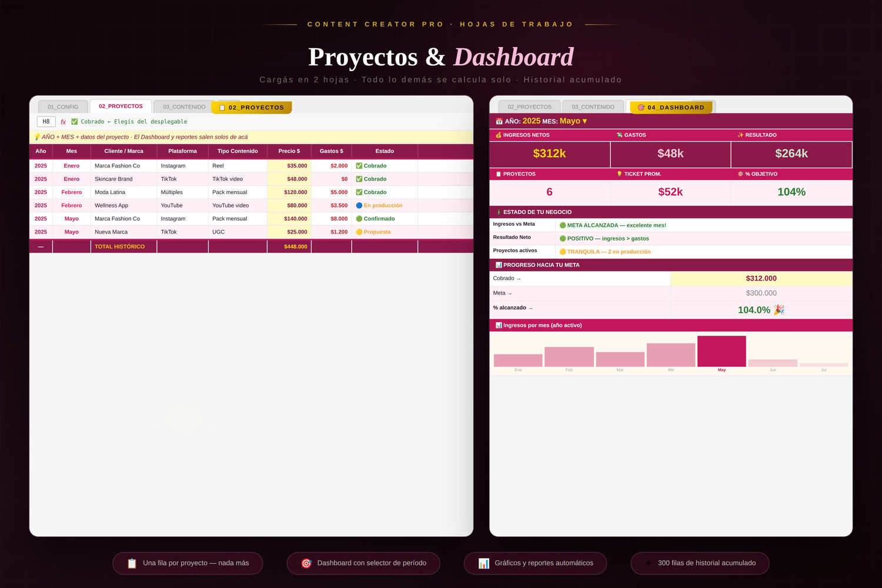This screenshot has width=882, height=588.
Task: Click the '$264k' result value
Action: click(791, 153)
